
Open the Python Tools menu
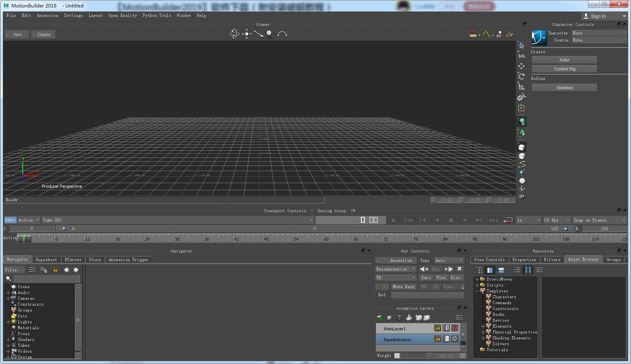[157, 16]
